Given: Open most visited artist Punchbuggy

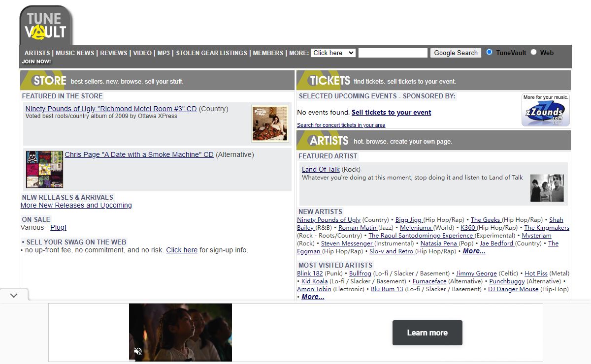Looking at the screenshot, I should pos(507,281).
